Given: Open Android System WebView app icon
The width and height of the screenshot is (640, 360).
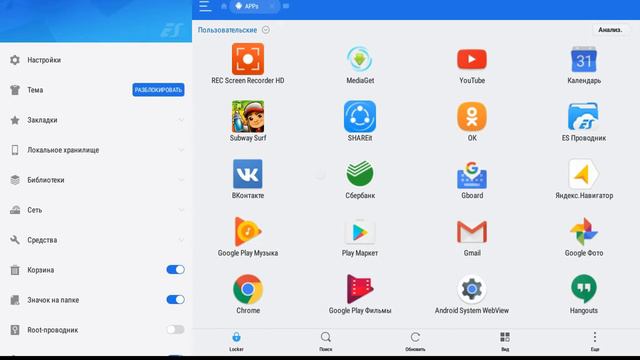Looking at the screenshot, I should tap(472, 289).
